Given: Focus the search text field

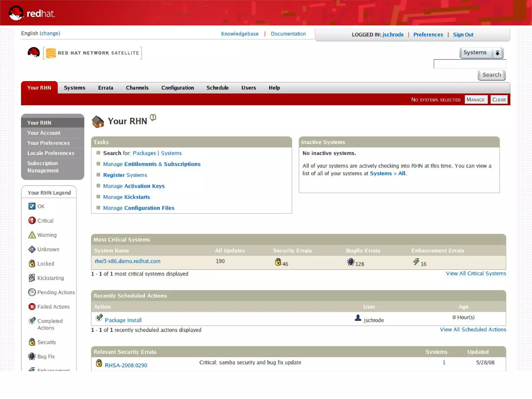Looking at the screenshot, I should tap(469, 64).
